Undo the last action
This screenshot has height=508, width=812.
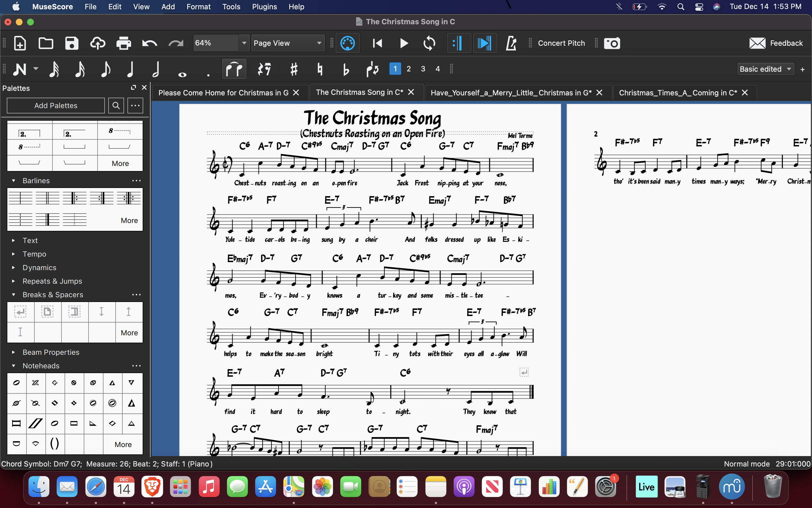coord(150,43)
